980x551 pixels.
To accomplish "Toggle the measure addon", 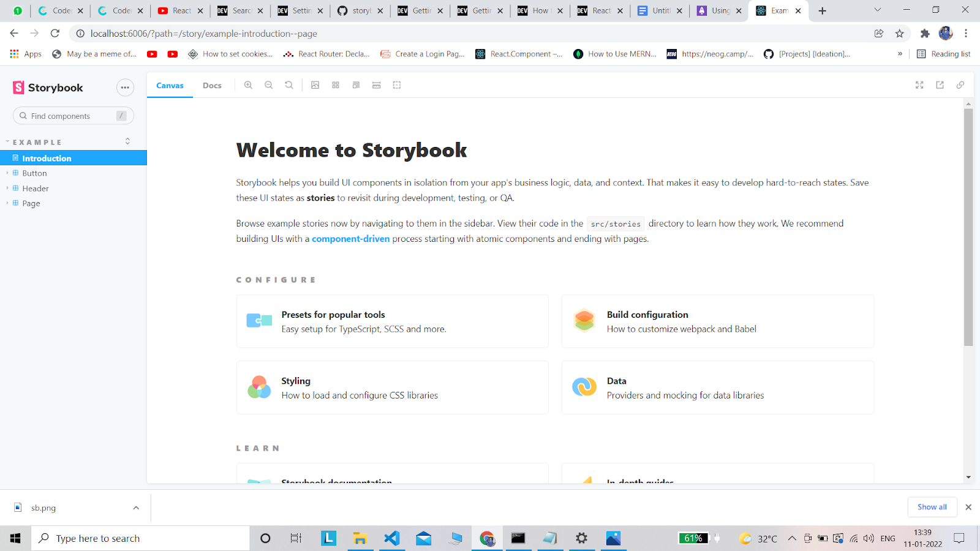I will [x=377, y=85].
